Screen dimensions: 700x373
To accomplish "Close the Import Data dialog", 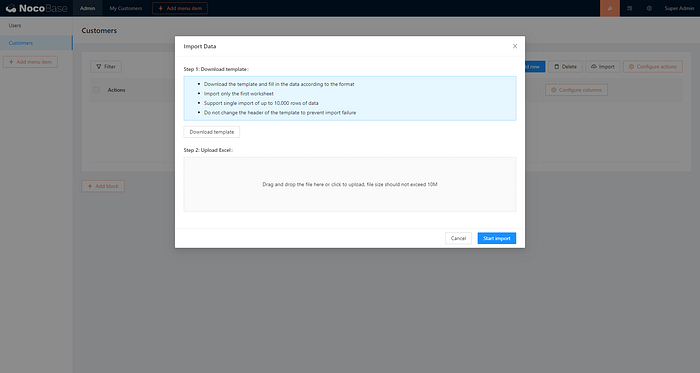I will point(515,46).
